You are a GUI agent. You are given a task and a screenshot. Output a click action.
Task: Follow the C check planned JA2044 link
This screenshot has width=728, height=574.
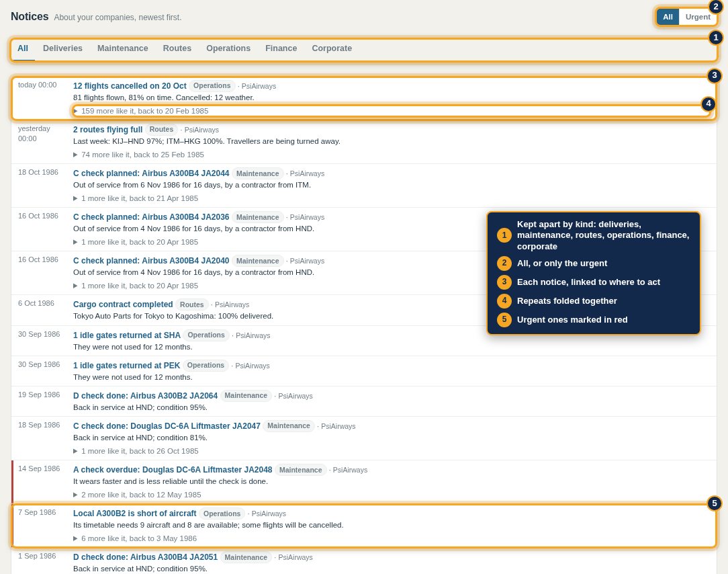click(151, 173)
